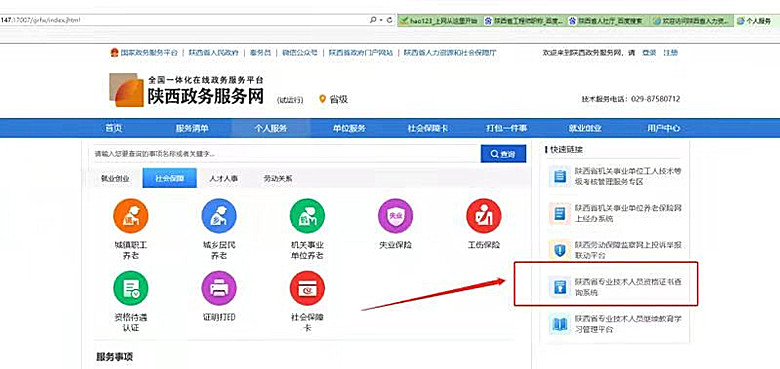Click shield icon beside 陕西劳动保障监察网上投诉举报联动平台
The height and width of the screenshot is (369, 780).
pos(560,250)
